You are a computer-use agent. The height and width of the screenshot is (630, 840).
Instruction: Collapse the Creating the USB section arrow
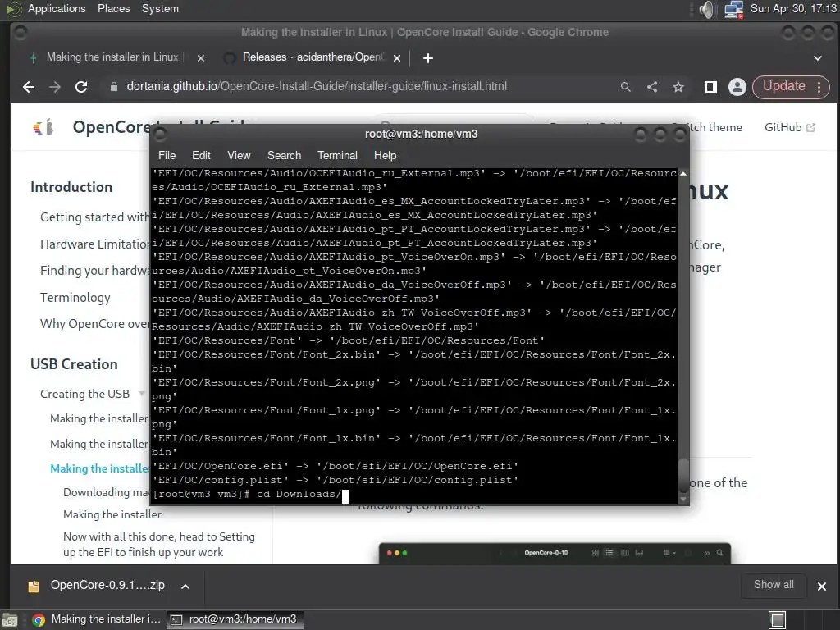[141, 393]
